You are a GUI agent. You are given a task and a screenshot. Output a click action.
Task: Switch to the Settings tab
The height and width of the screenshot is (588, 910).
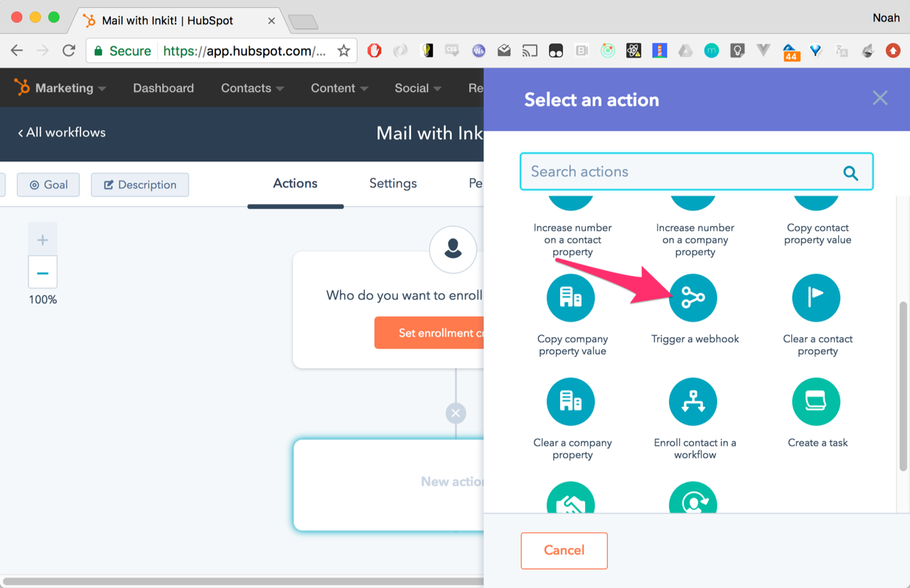392,183
